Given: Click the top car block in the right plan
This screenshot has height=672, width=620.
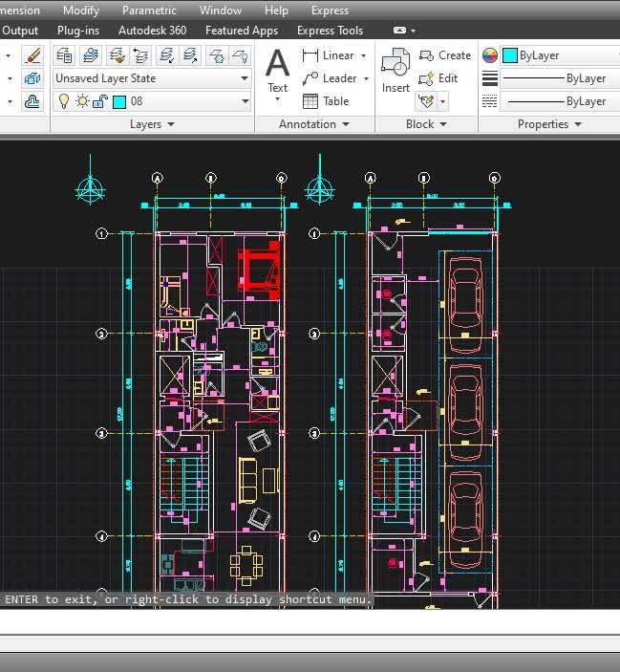Looking at the screenshot, I should [x=465, y=305].
